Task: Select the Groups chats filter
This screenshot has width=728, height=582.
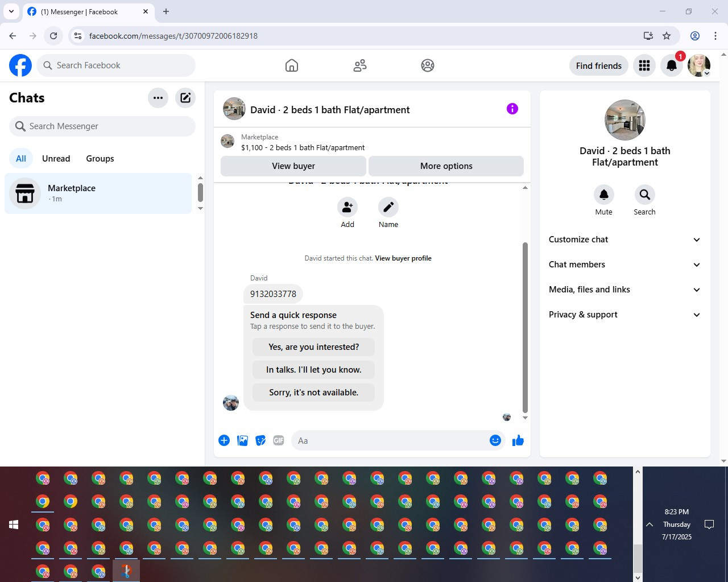Action: [x=100, y=159]
